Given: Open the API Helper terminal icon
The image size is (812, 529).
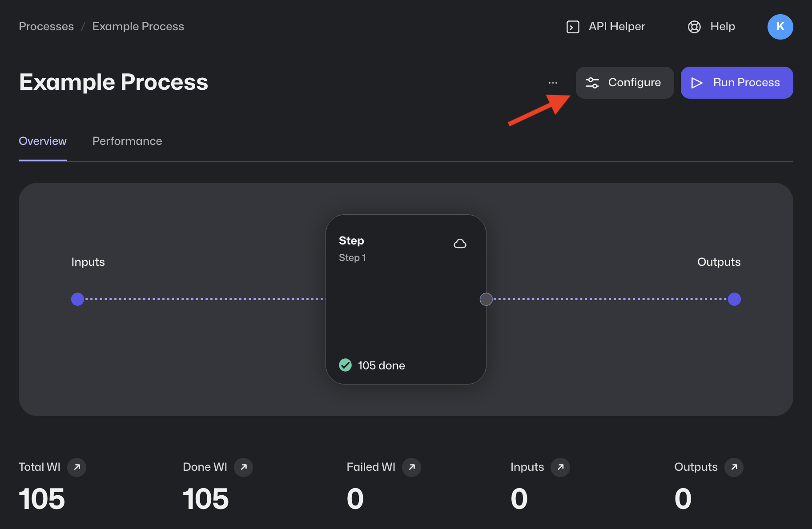Looking at the screenshot, I should [x=573, y=27].
